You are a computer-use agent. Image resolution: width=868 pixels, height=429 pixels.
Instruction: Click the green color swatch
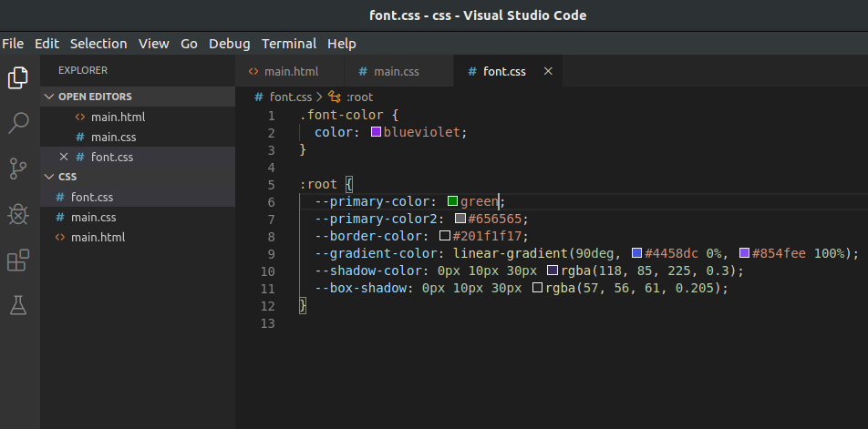[x=452, y=201]
